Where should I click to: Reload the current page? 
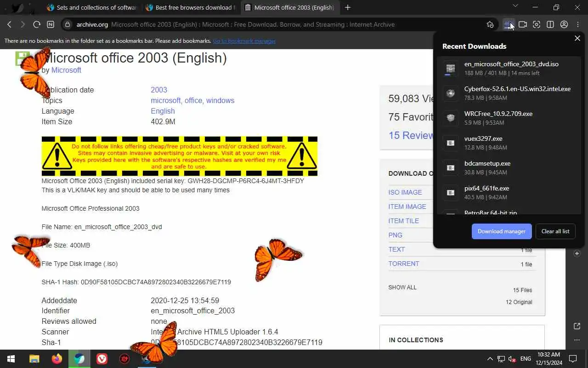click(37, 24)
